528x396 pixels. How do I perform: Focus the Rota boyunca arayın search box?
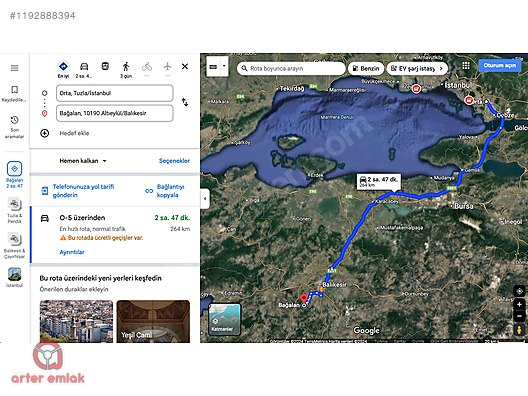tap(292, 68)
